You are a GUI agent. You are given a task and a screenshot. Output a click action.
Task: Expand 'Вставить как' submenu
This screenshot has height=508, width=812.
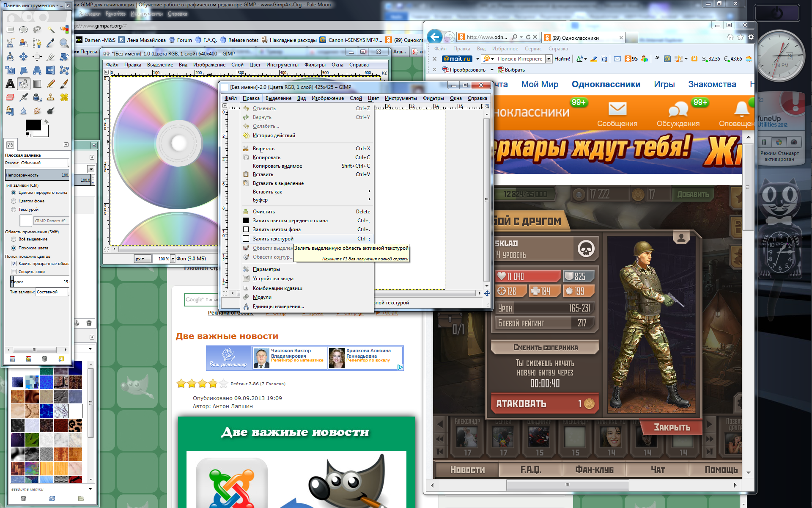(307, 192)
